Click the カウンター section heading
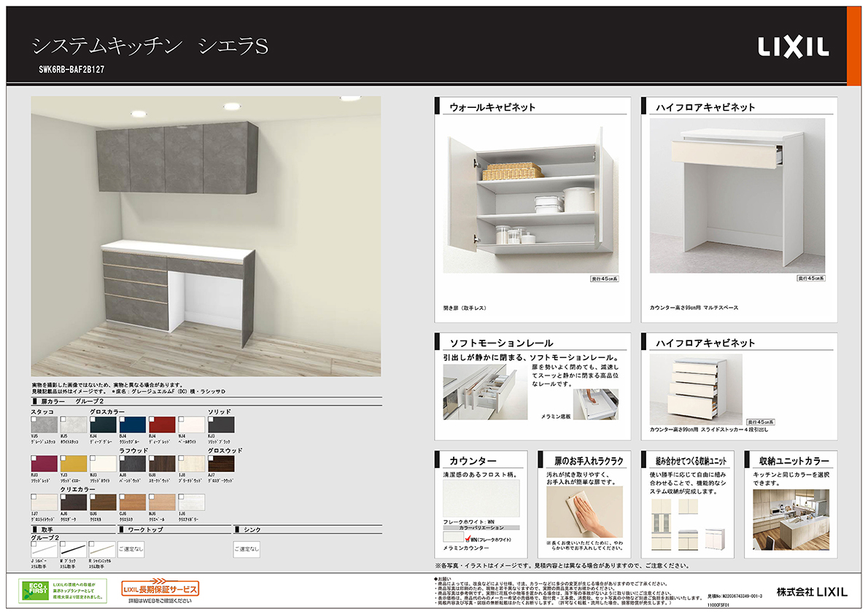This screenshot has height=614, width=868. pos(473,461)
